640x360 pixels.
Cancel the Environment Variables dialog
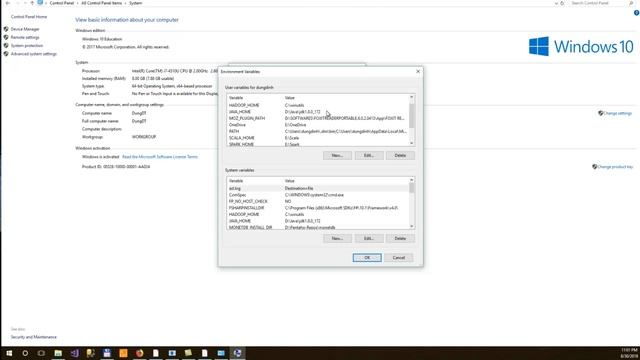398,258
